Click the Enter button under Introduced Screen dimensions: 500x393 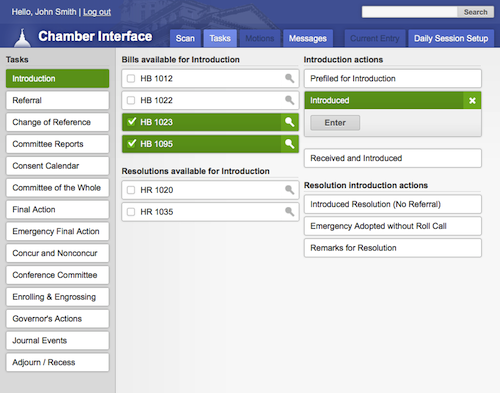(335, 123)
